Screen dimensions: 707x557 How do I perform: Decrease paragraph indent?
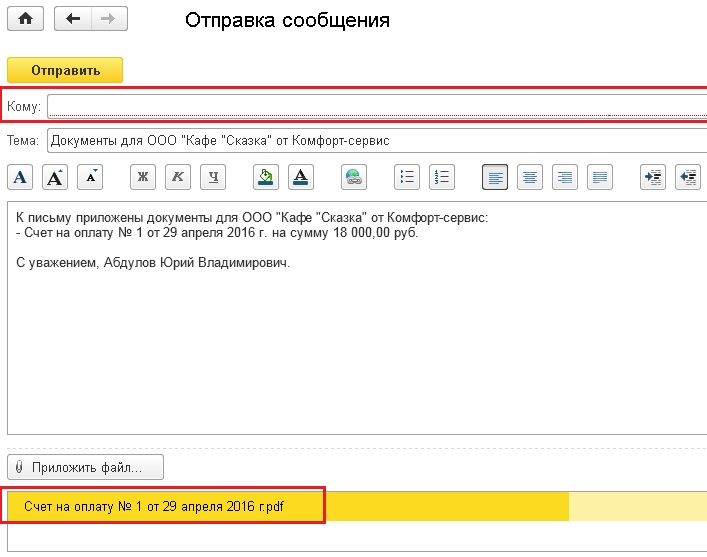688,177
